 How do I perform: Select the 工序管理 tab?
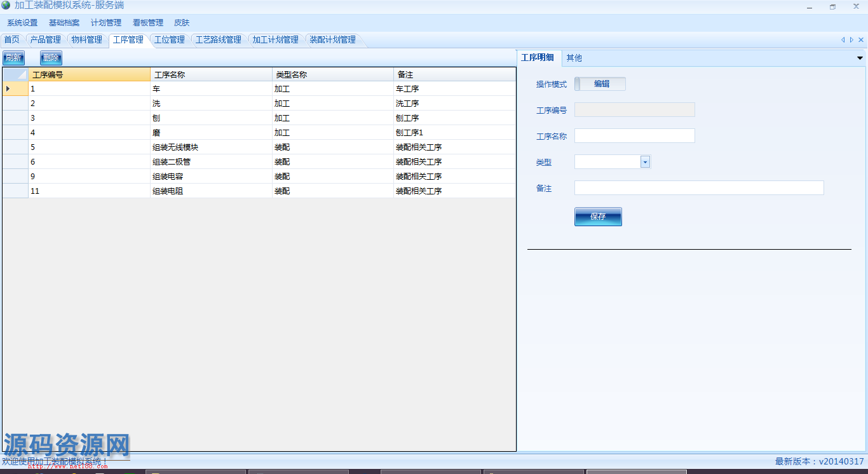[128, 40]
